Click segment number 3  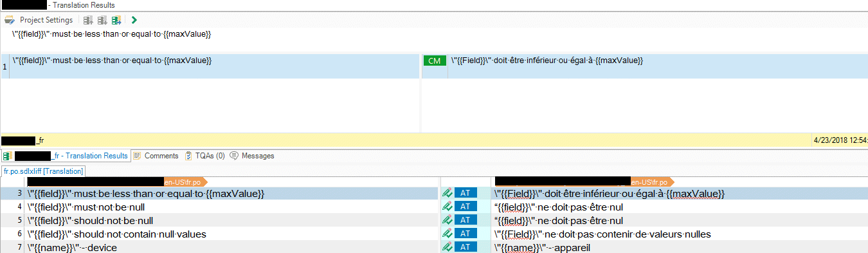20,194
